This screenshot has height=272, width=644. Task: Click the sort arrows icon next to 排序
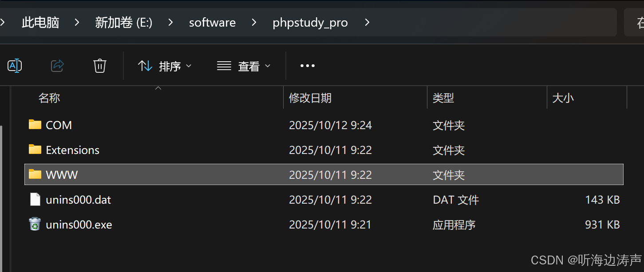(x=145, y=66)
